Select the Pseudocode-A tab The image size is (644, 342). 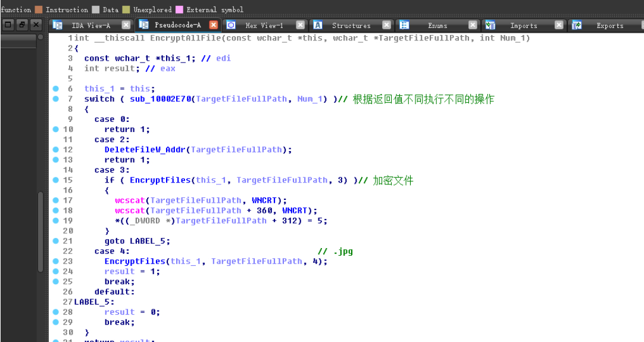click(178, 25)
